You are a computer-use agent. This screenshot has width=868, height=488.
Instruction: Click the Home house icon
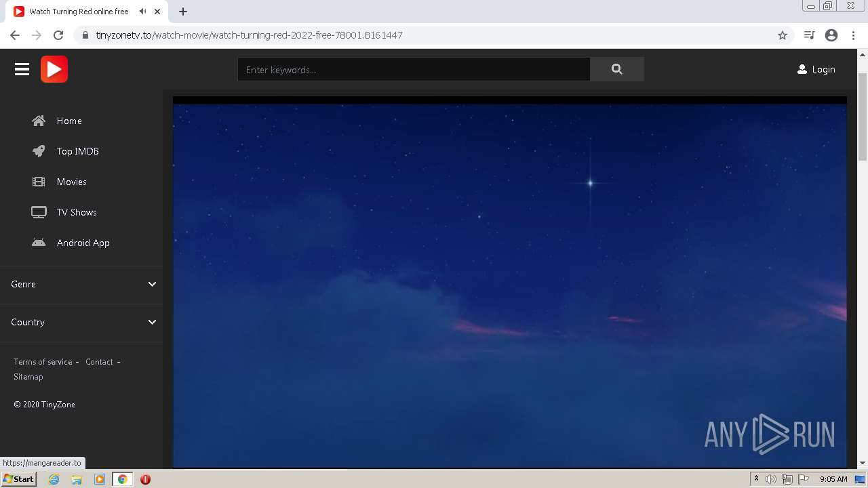click(x=39, y=121)
